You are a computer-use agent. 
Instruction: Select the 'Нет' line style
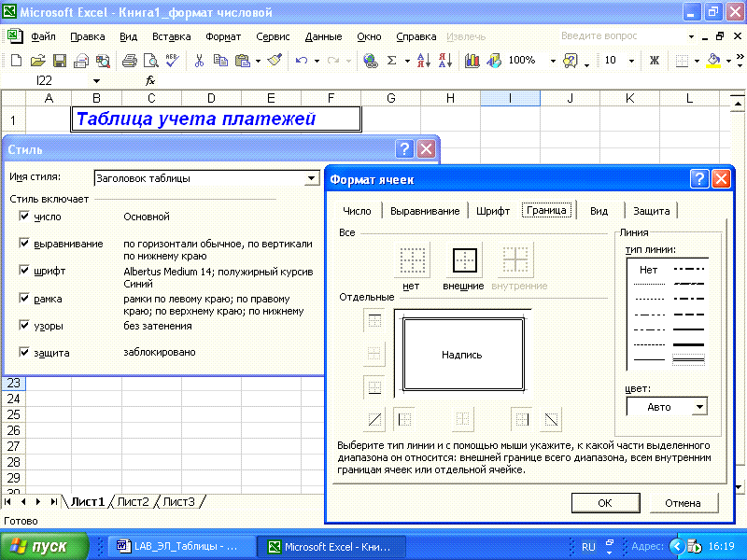tap(648, 270)
